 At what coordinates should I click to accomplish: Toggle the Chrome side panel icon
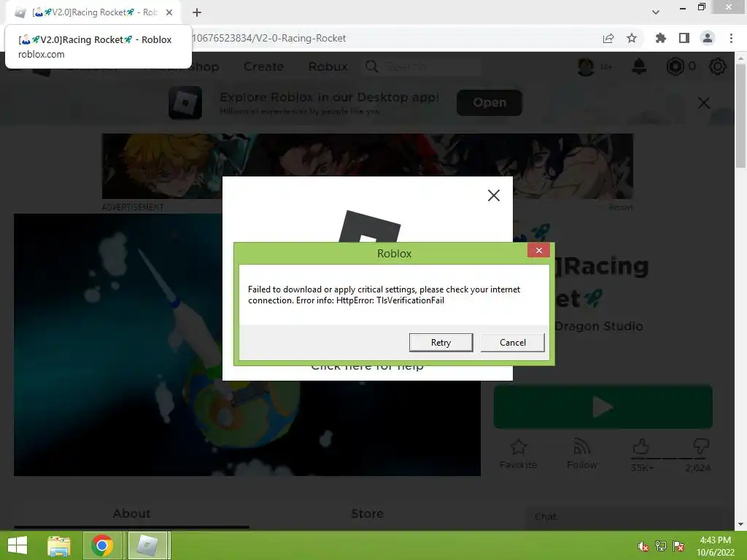tap(684, 38)
